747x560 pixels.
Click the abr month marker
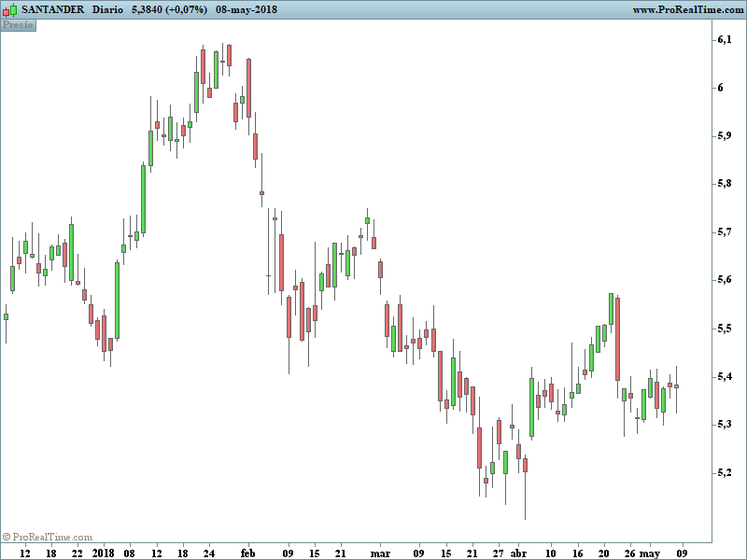[518, 553]
